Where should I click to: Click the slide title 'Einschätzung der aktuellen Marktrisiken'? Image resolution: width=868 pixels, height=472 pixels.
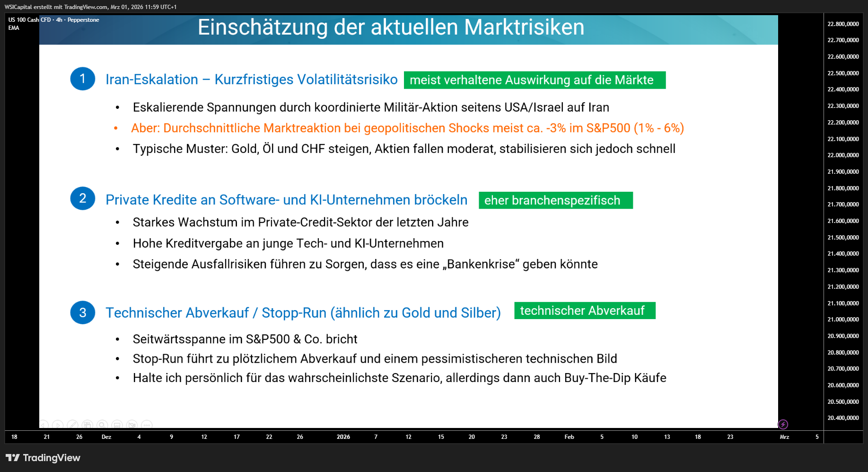point(391,27)
